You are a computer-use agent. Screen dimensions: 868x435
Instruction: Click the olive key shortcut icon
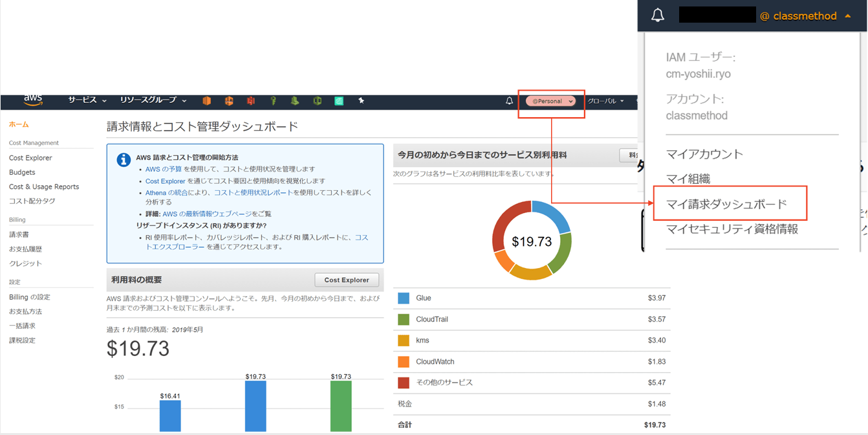click(x=273, y=101)
